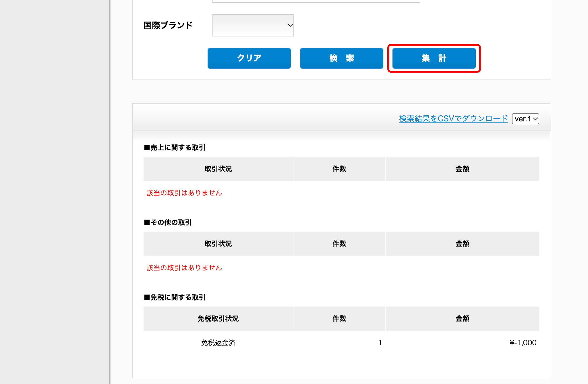588x384 pixels.
Task: Click 金額 header in その他の取引 table
Action: [x=462, y=244]
